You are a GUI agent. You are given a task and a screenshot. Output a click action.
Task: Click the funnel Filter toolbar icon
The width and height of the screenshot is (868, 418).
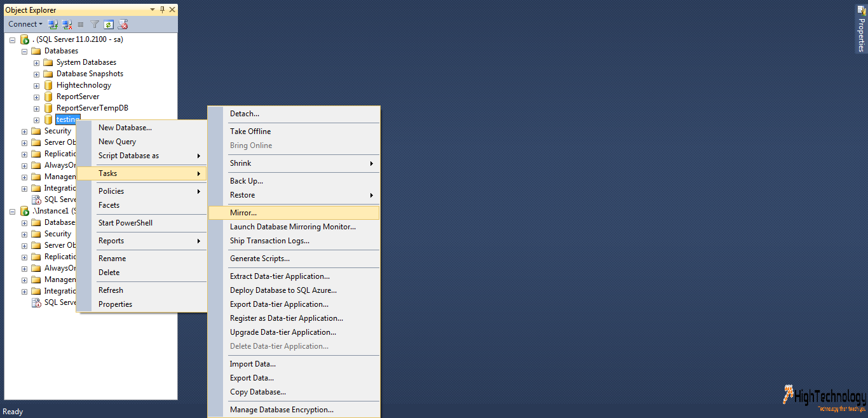pyautogui.click(x=95, y=24)
